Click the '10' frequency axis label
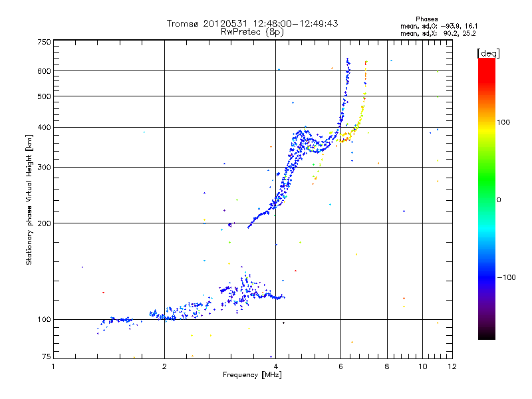Image resolution: width=532 pixels, height=399 pixels. pyautogui.click(x=423, y=366)
